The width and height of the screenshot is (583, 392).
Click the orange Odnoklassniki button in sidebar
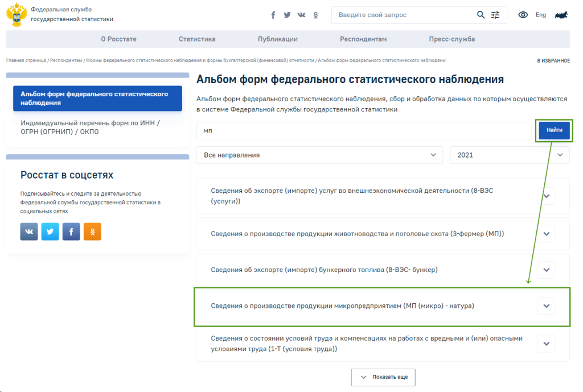click(92, 232)
